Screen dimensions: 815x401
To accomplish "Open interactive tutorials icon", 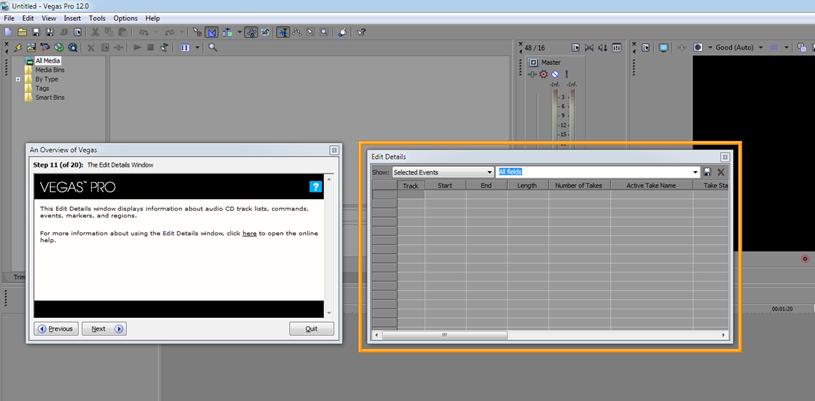I will [342, 32].
